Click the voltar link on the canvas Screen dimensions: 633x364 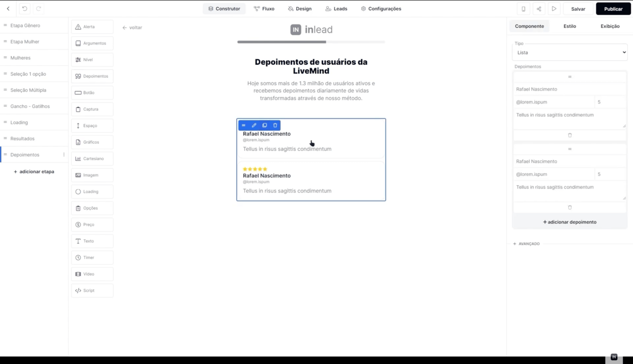click(132, 27)
